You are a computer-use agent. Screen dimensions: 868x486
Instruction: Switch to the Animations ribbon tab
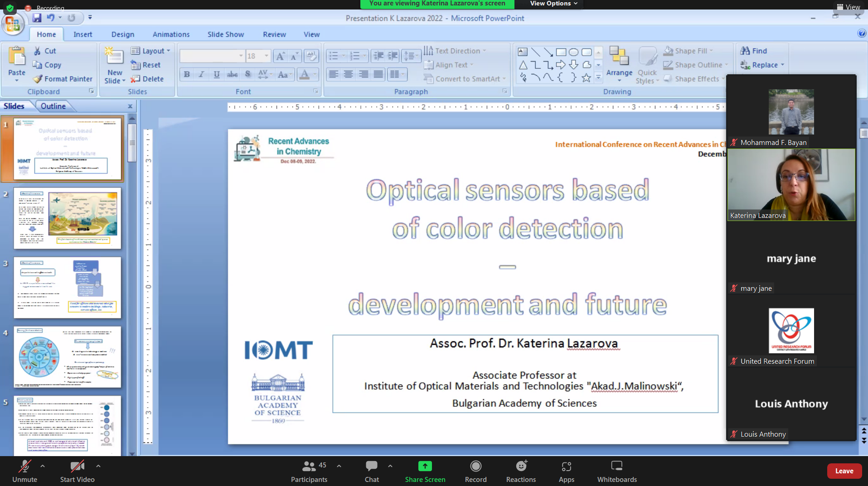coord(171,34)
